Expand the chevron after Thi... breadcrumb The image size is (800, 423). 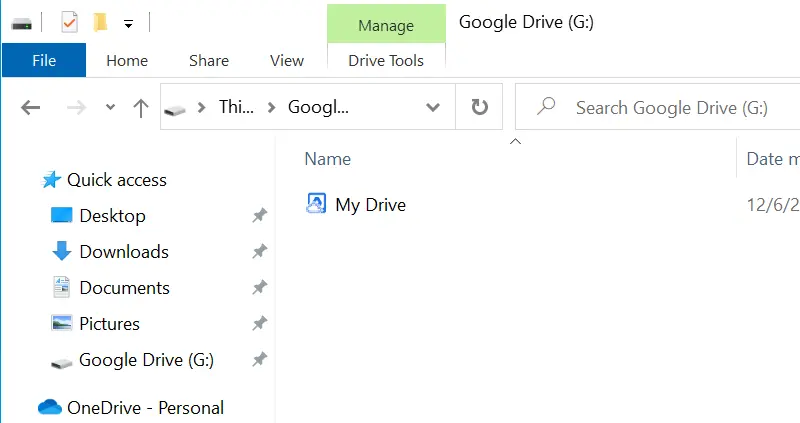(271, 107)
